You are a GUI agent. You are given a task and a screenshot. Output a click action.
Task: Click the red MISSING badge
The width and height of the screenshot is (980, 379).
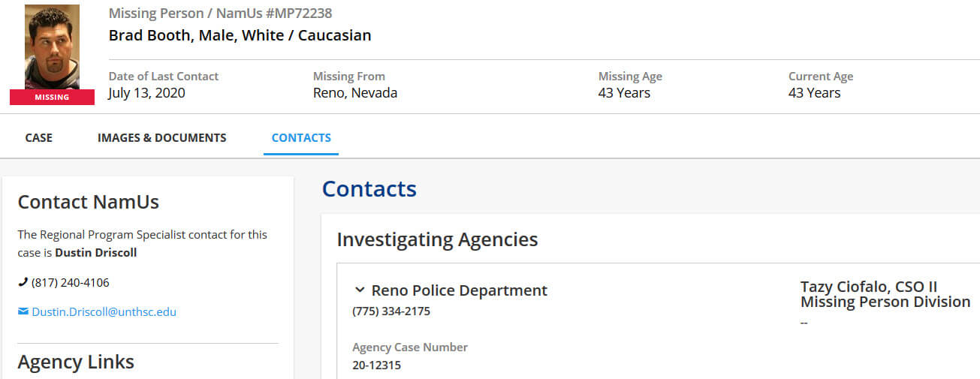click(52, 97)
